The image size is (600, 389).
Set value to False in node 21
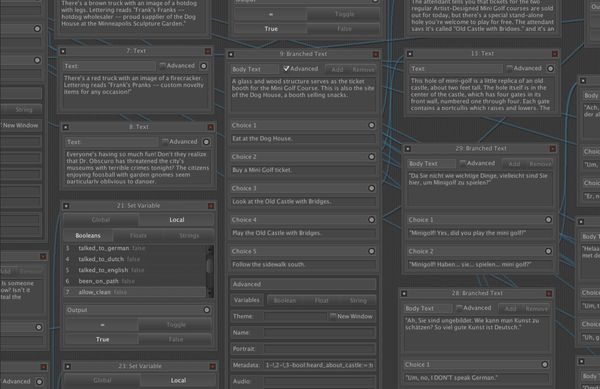tap(176, 340)
